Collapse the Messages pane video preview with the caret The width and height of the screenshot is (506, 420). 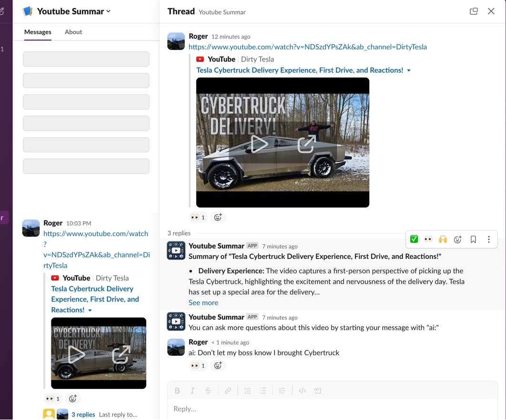90,310
